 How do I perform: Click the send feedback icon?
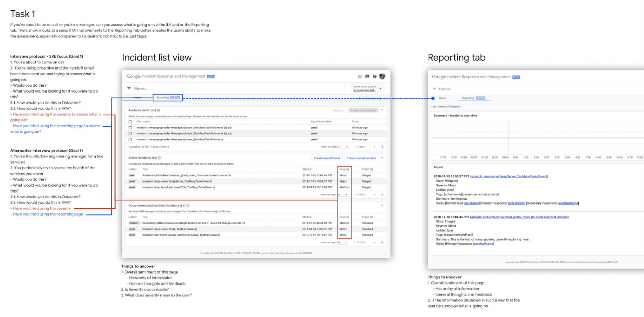pos(367,76)
